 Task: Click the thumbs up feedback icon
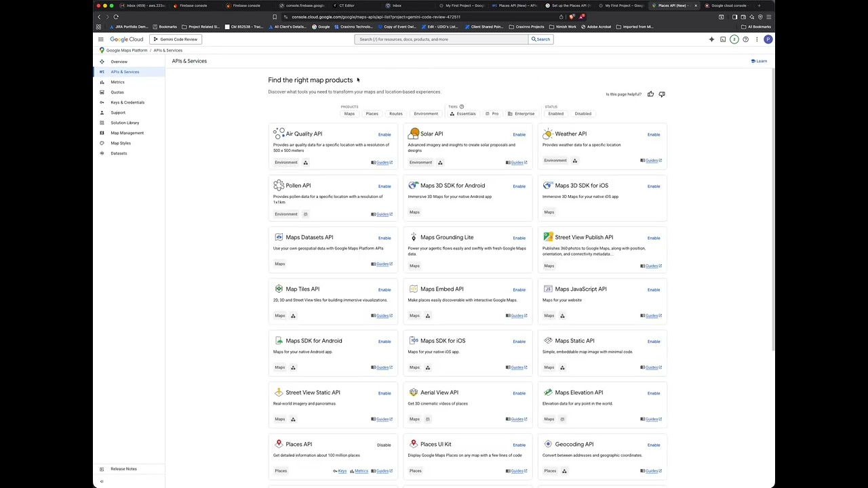click(650, 94)
